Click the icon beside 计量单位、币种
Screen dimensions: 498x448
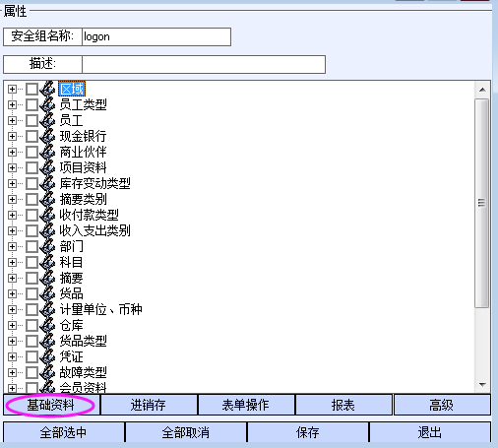pos(47,309)
